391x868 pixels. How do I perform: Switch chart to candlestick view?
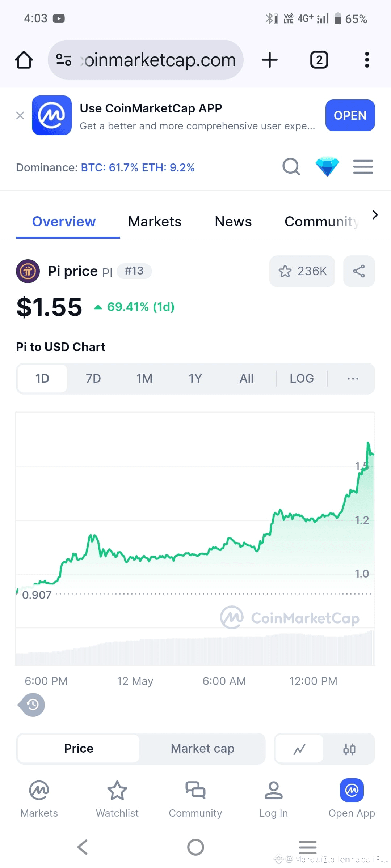(x=349, y=749)
